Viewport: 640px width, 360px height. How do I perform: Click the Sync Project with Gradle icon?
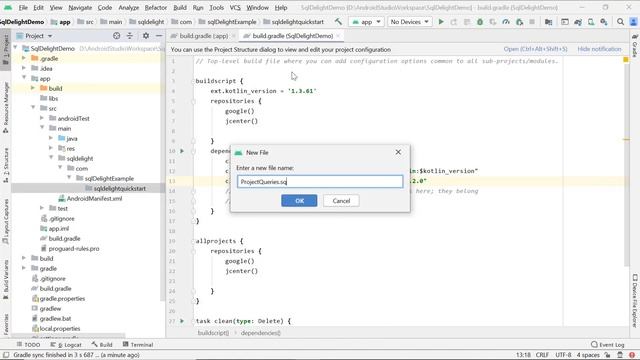coord(578,22)
